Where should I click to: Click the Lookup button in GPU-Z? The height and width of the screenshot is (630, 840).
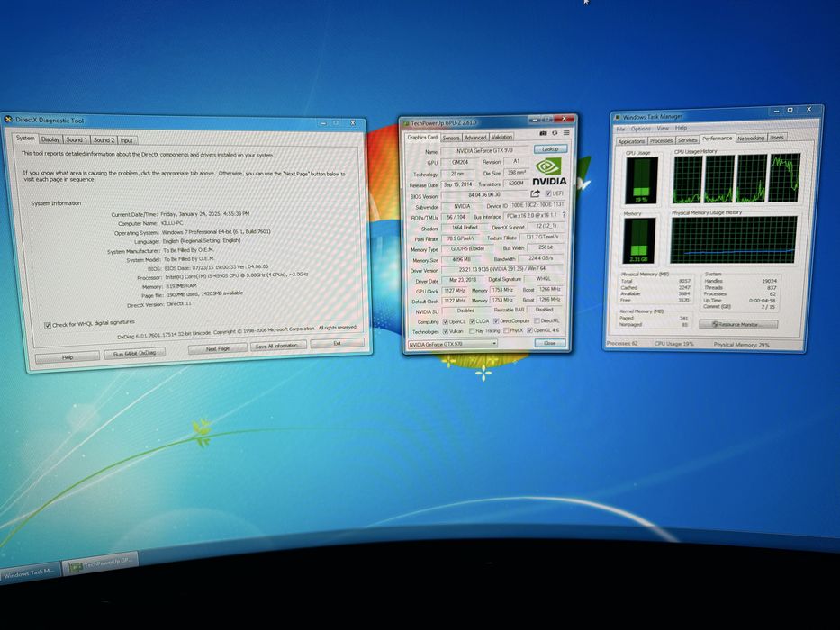coord(550,148)
